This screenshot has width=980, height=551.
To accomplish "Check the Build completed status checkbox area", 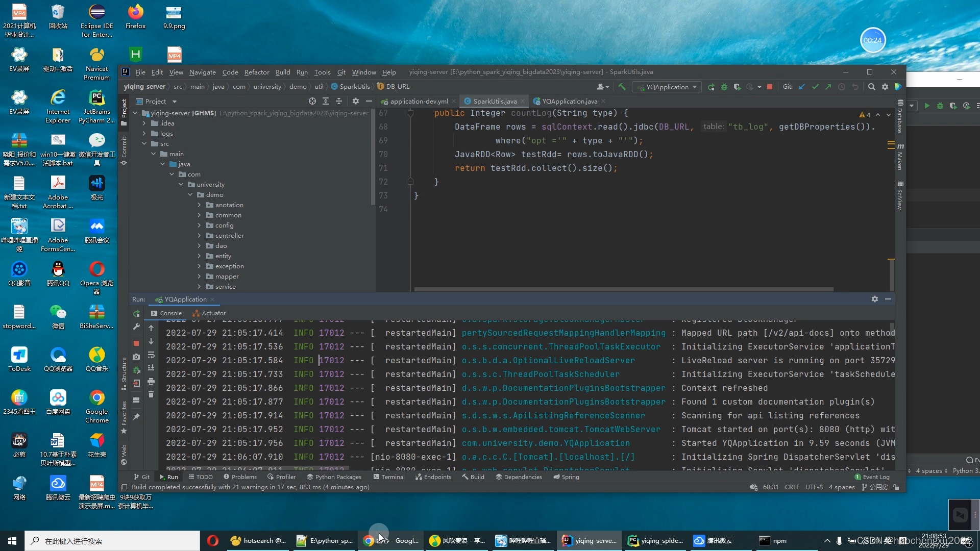I will pyautogui.click(x=124, y=486).
